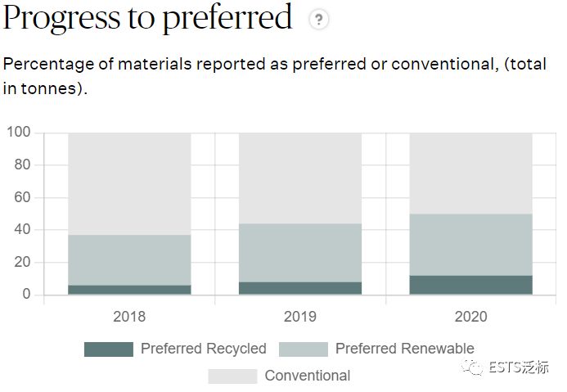Click the Preferred Renewable legend label
Image resolution: width=567 pixels, height=392 pixels.
click(x=405, y=349)
